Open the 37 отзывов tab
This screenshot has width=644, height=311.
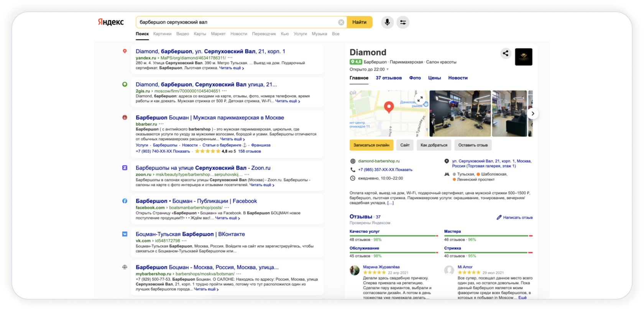[389, 78]
